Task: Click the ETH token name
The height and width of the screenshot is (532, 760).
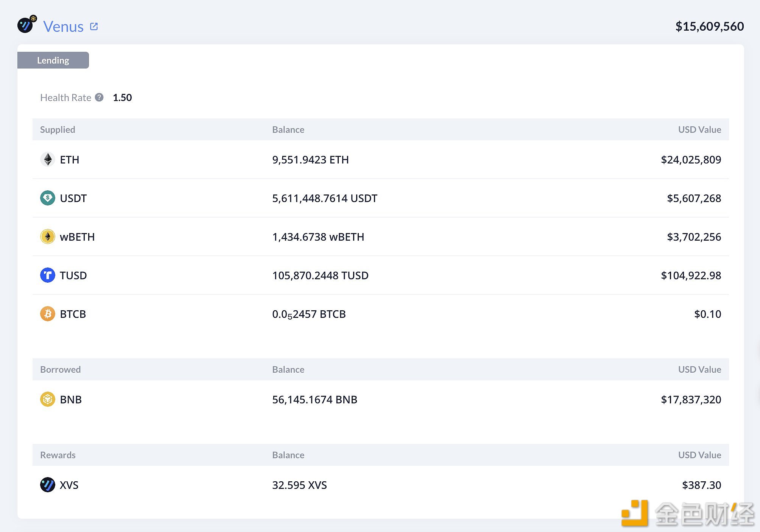Action: [x=70, y=160]
